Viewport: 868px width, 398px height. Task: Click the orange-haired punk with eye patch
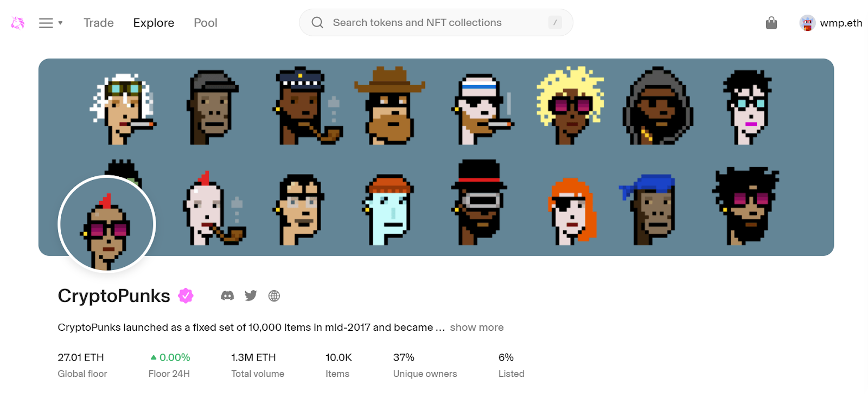pyautogui.click(x=573, y=211)
